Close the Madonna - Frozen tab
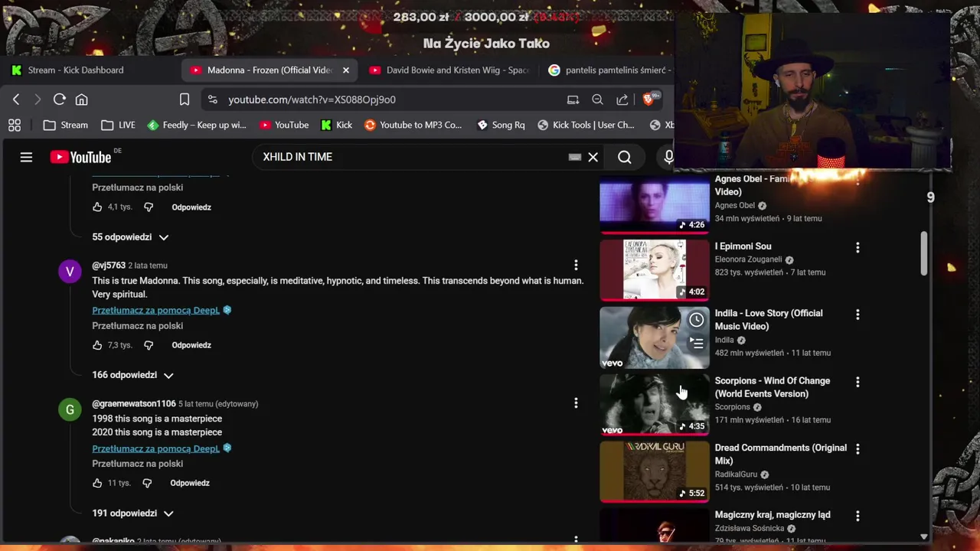Viewport: 980px width, 551px height. 345,70
